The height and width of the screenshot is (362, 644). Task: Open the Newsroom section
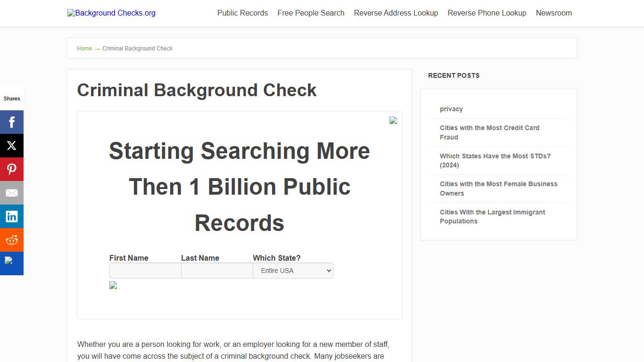pos(553,13)
